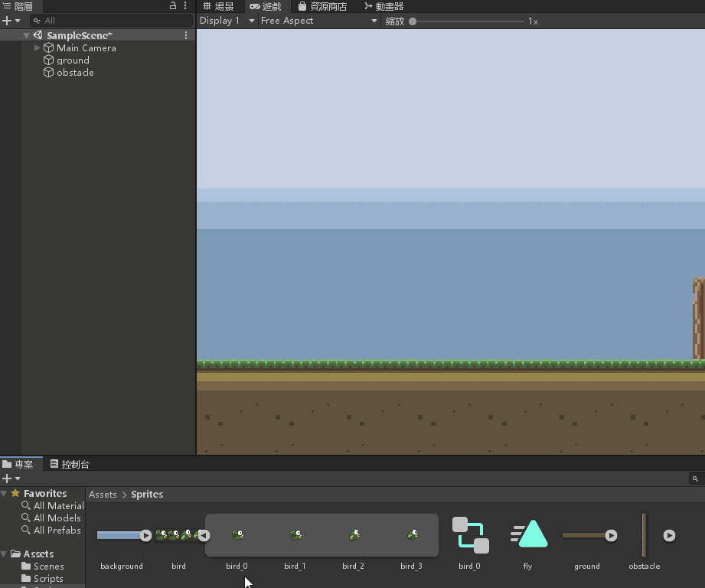The height and width of the screenshot is (588, 705).
Task: Expand the Main Camera tree item
Action: (x=38, y=48)
